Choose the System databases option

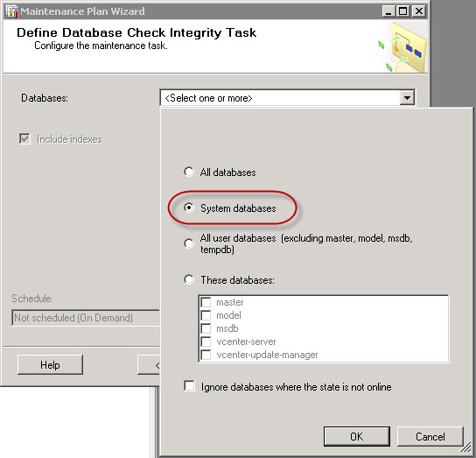coord(189,208)
